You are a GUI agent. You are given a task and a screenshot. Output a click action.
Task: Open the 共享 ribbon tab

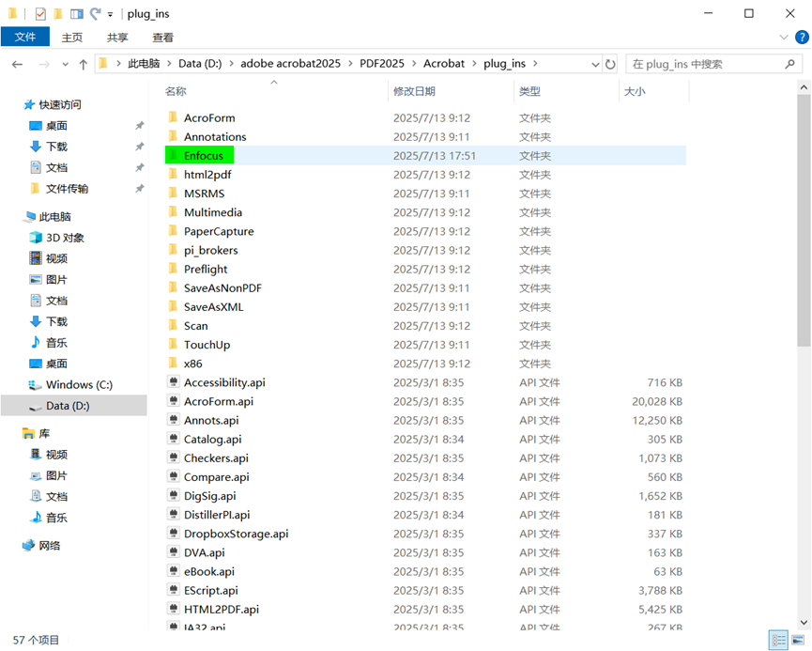117,38
